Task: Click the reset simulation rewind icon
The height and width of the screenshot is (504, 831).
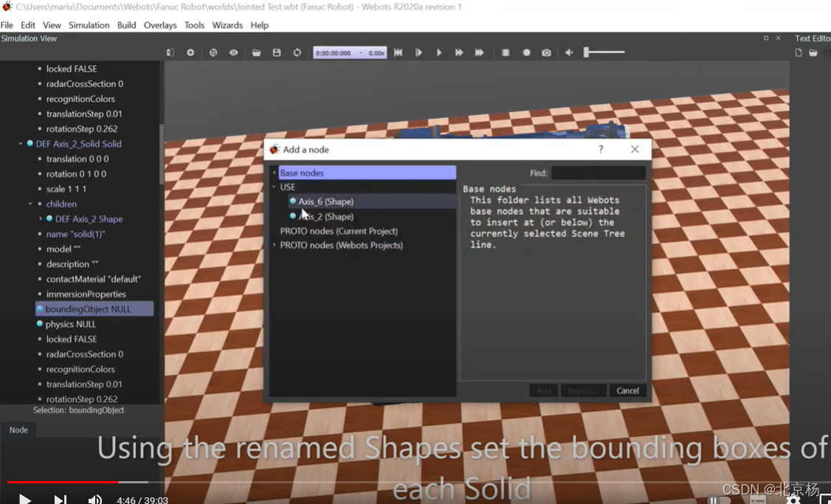Action: point(398,52)
